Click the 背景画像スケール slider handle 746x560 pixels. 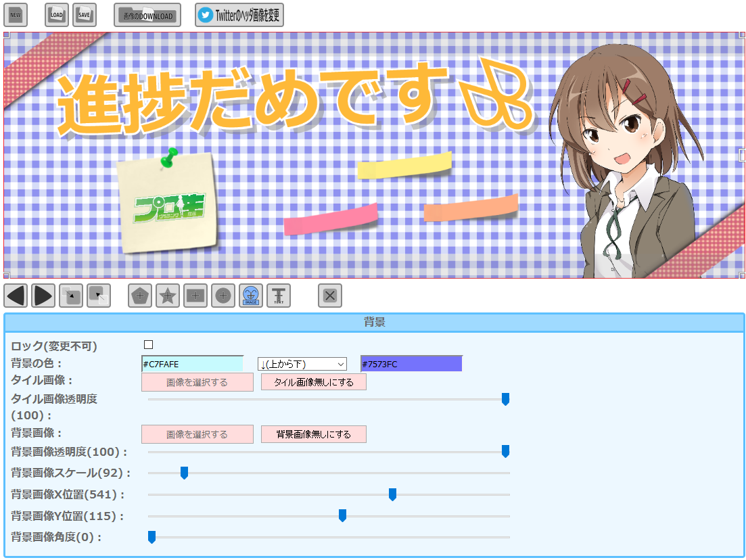click(x=184, y=473)
